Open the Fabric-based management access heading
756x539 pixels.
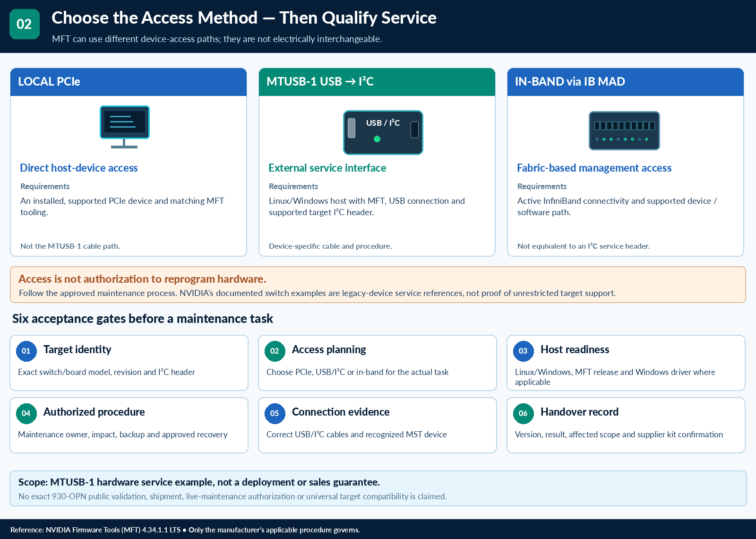[x=594, y=168]
